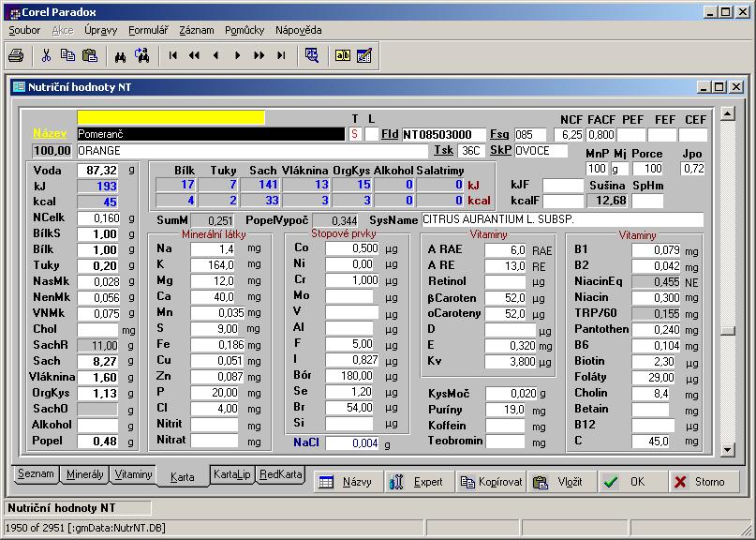Click the Fld code field NT08503000
The width and height of the screenshot is (756, 540).
point(443,134)
